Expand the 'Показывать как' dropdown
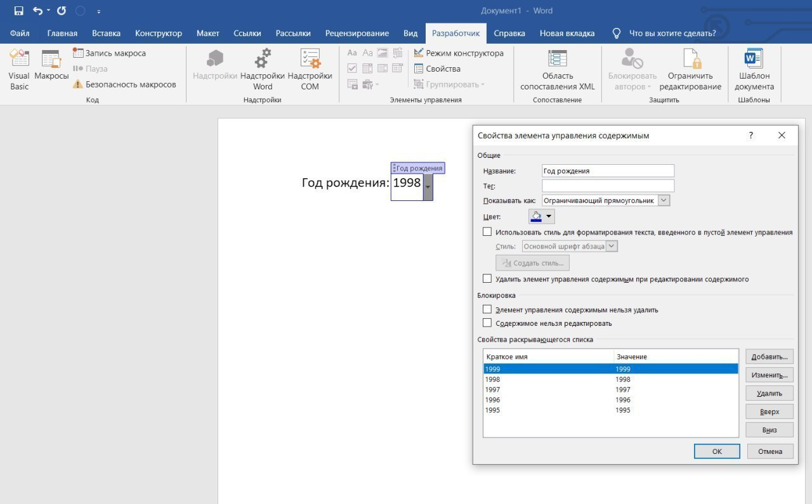 (x=664, y=200)
